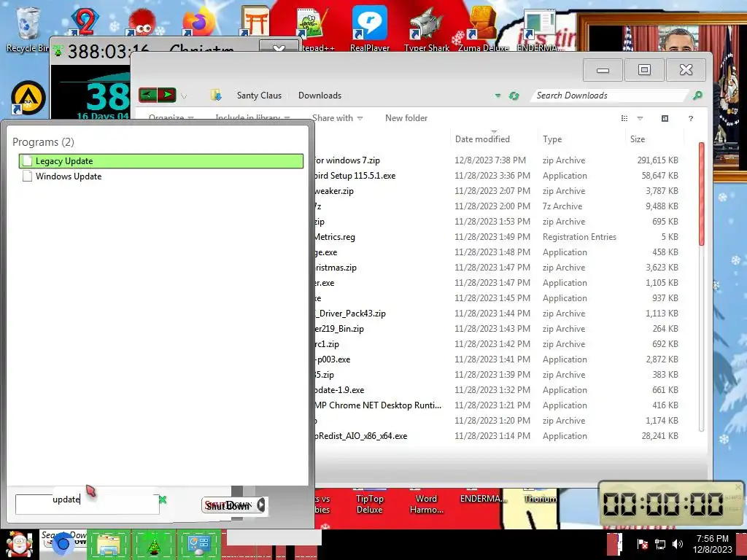747x560 pixels.
Task: Open the Share with menu
Action: coord(337,118)
